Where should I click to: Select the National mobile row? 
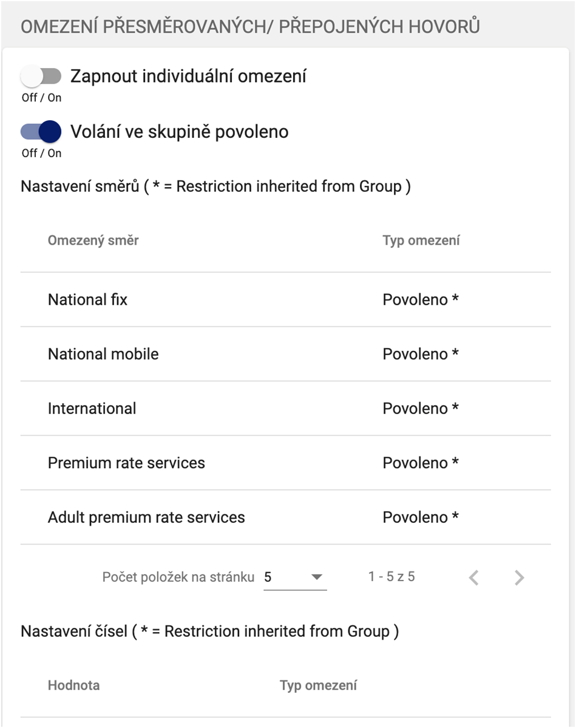click(103, 354)
